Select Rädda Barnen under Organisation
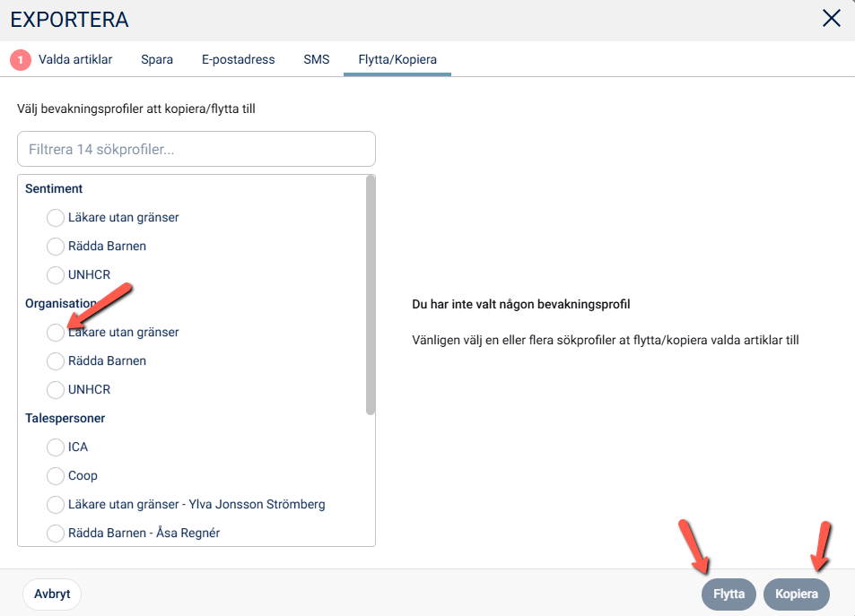 coord(55,360)
